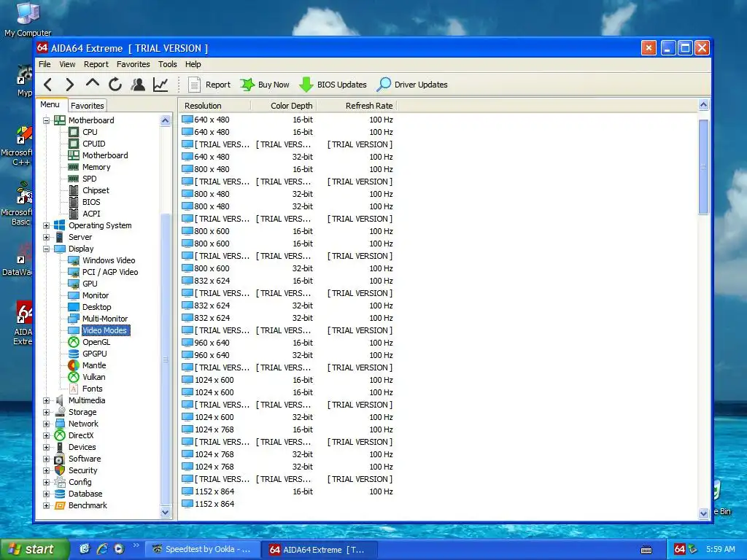Expand the Benchmark node
This screenshot has height=560, width=747.
pos(46,506)
